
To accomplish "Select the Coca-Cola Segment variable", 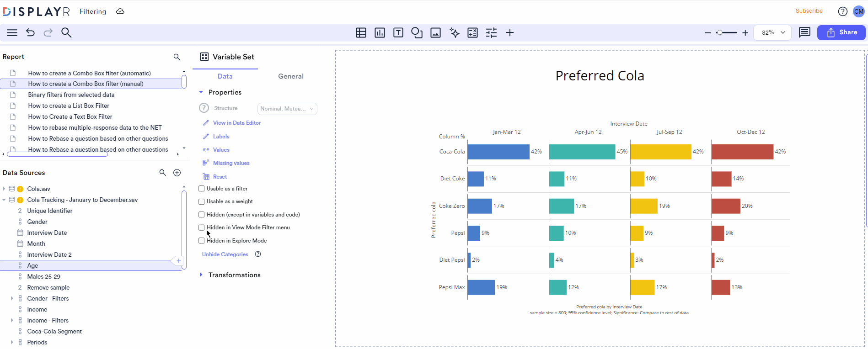I will 54,331.
